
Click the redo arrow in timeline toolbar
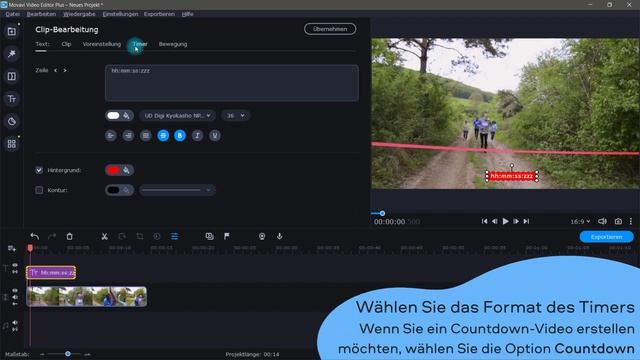point(52,236)
